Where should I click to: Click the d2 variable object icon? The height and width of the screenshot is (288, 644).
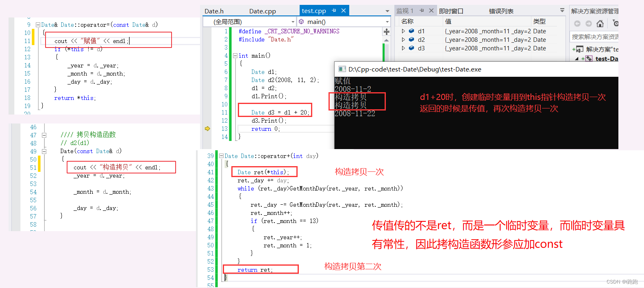coord(411,40)
